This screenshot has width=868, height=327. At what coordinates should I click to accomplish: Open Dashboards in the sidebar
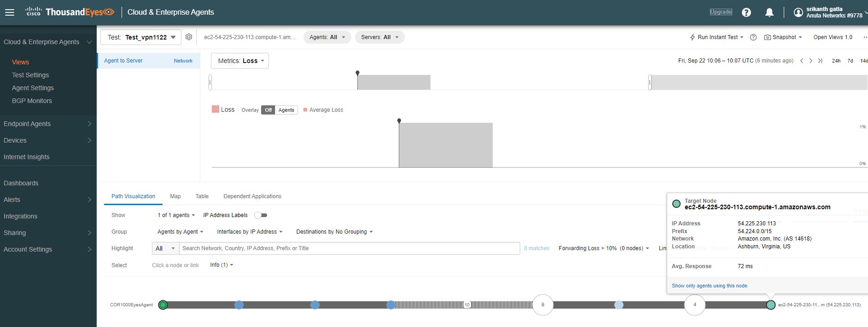click(21, 183)
